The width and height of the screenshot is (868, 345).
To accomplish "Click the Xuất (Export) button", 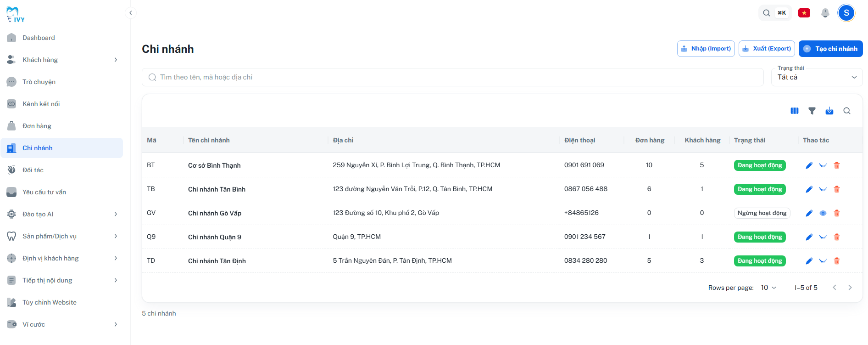I will coord(767,49).
